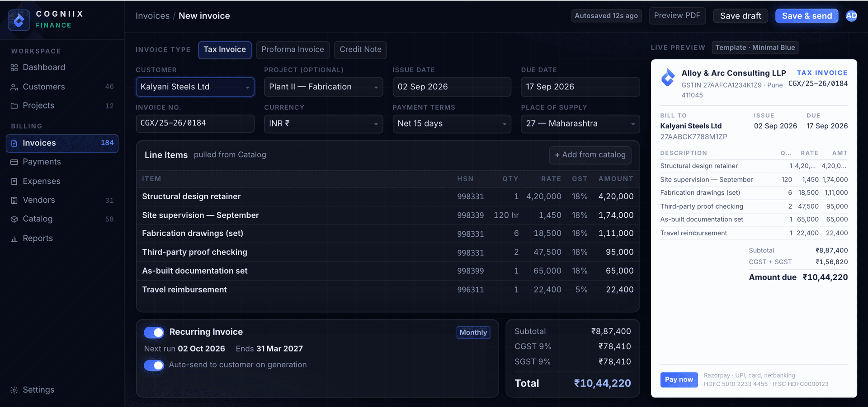Click the GSTIN 27AABCK7788M1ZP in preview
The image size is (868, 407).
[693, 137]
